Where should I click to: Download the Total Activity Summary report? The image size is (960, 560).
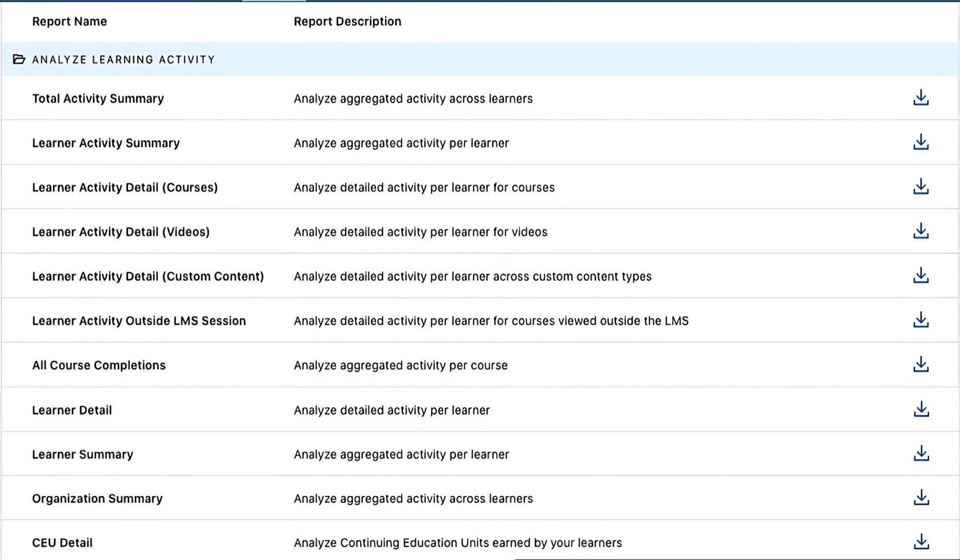click(x=921, y=98)
